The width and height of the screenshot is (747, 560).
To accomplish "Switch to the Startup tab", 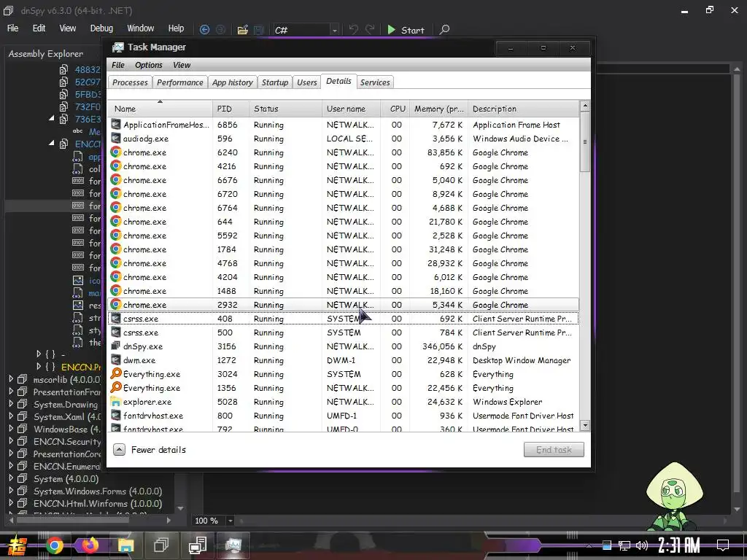I will coord(275,82).
